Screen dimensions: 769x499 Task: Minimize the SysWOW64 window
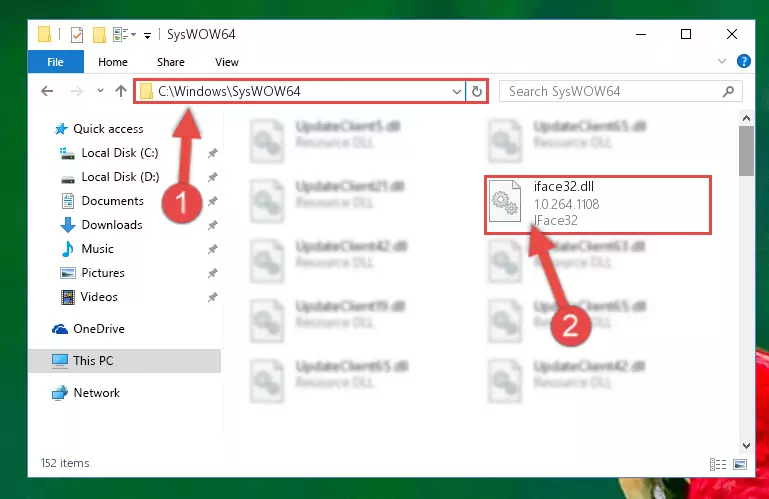tap(641, 34)
